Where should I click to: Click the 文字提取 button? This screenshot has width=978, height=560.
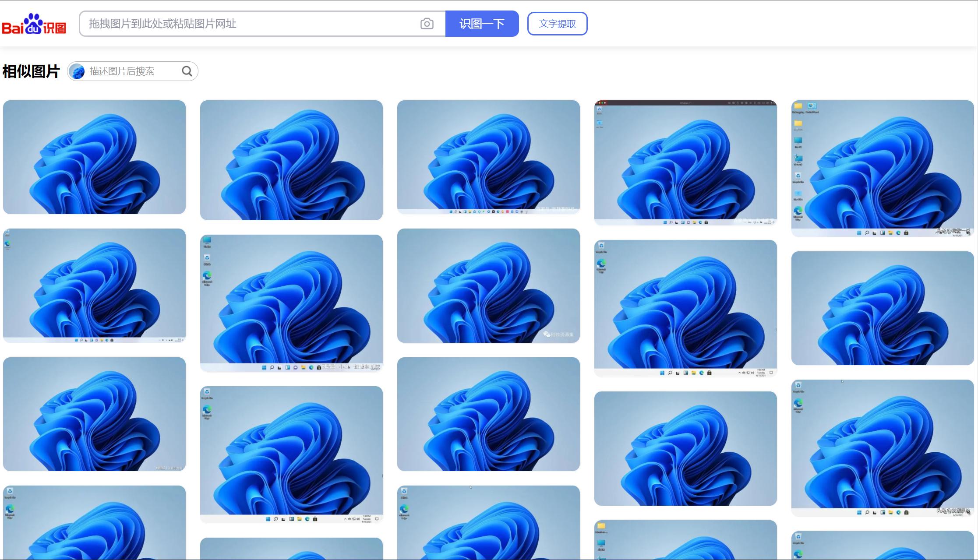tap(557, 24)
